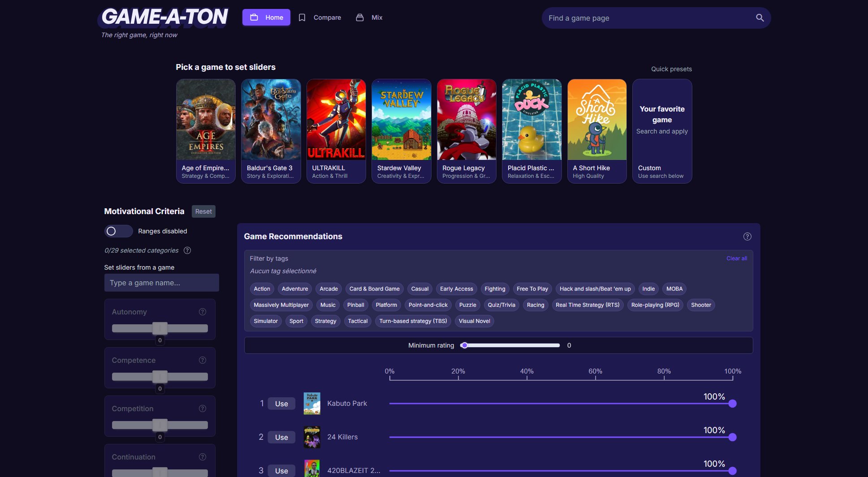This screenshot has height=477, width=868.
Task: Click the Autonomy help icon
Action: pos(203,312)
